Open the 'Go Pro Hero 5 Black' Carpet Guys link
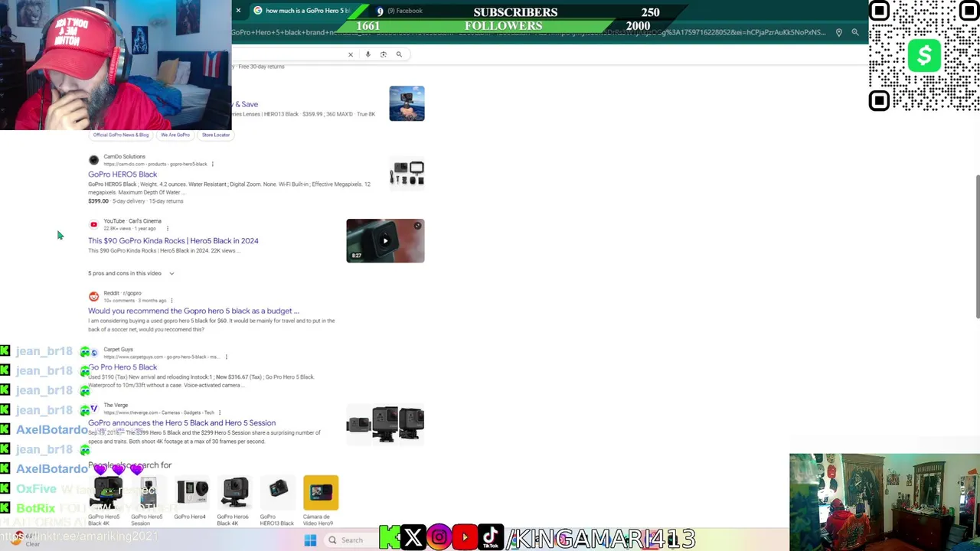Viewport: 980px width, 551px height. (122, 367)
